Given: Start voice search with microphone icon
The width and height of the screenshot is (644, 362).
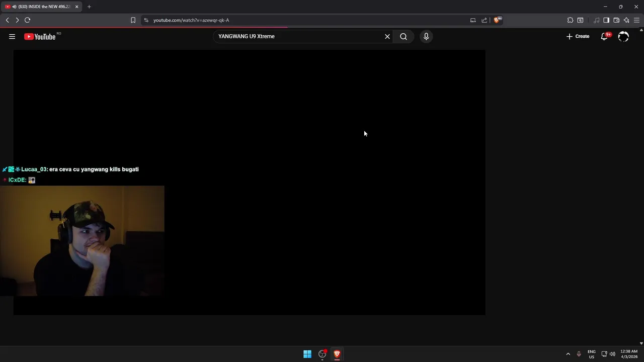Looking at the screenshot, I should [x=426, y=36].
